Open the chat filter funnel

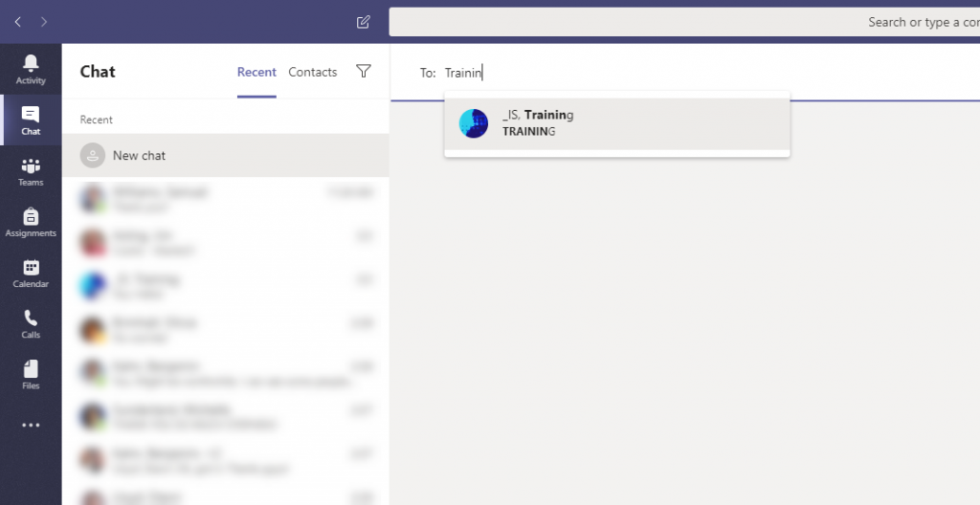pyautogui.click(x=363, y=71)
